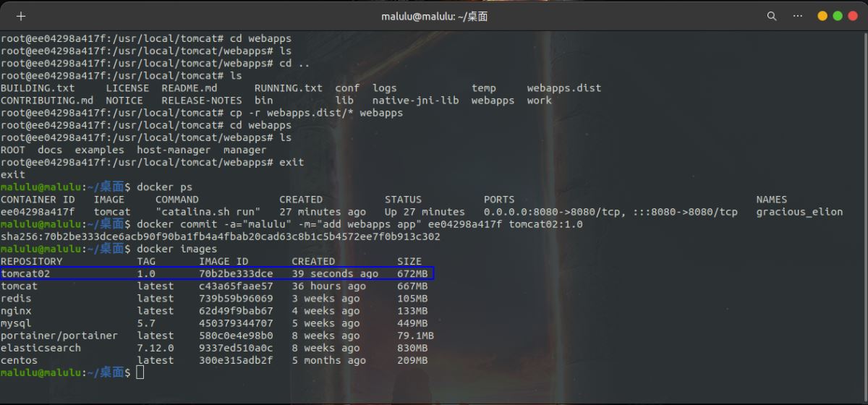This screenshot has height=405, width=868.
Task: Click the yellow minimize window button
Action: pyautogui.click(x=822, y=16)
